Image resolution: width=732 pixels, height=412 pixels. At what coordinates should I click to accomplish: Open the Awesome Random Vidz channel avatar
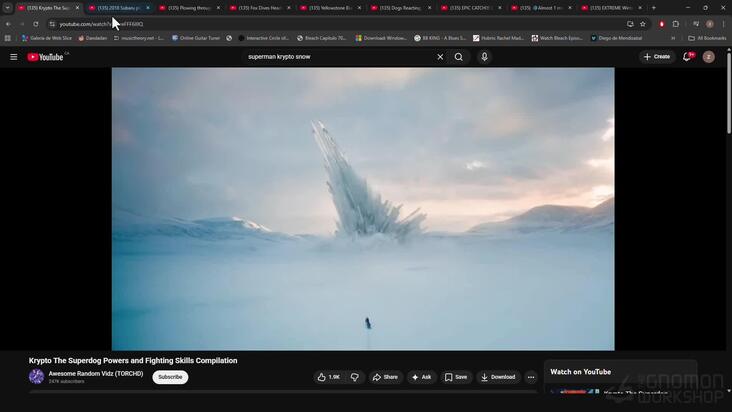click(x=36, y=376)
